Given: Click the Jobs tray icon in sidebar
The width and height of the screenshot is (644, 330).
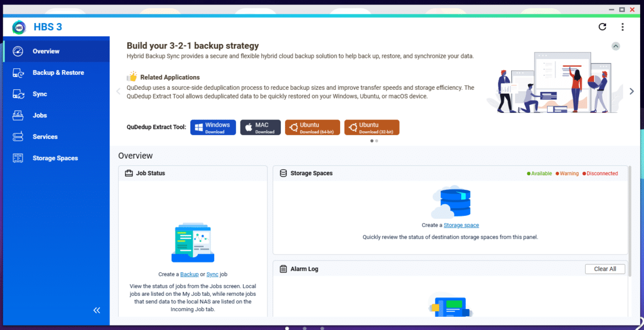Looking at the screenshot, I should 18,116.
